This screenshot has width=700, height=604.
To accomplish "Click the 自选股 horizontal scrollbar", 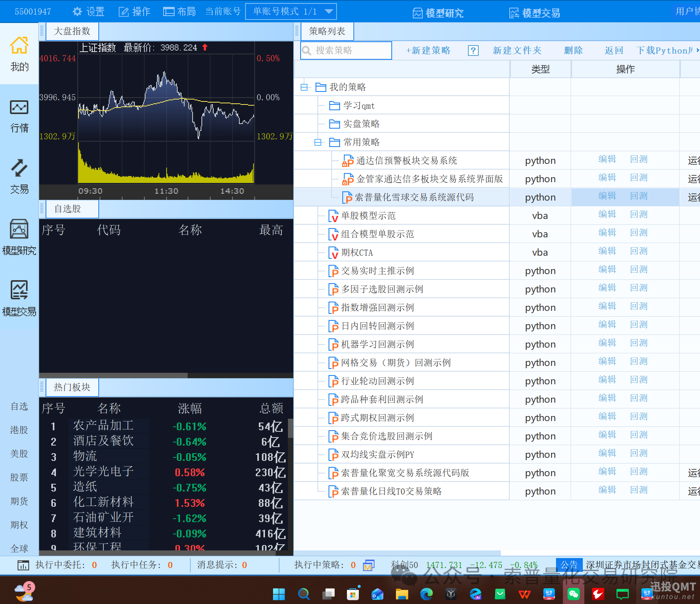I will tap(113, 375).
